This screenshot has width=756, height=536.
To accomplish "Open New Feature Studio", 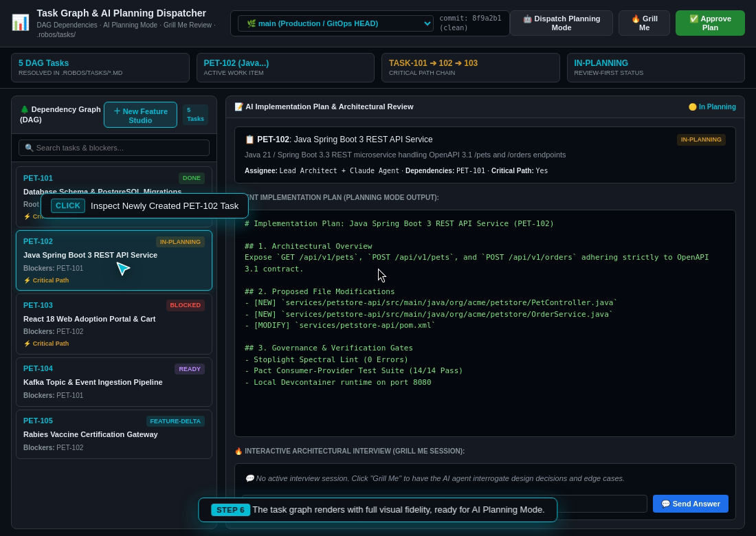I will point(140,115).
